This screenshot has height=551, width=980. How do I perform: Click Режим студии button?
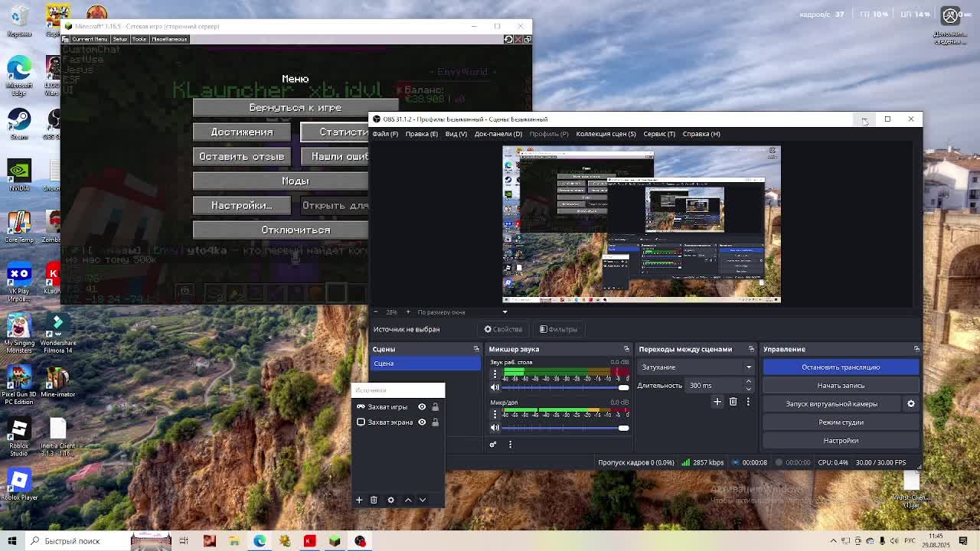pyautogui.click(x=841, y=422)
